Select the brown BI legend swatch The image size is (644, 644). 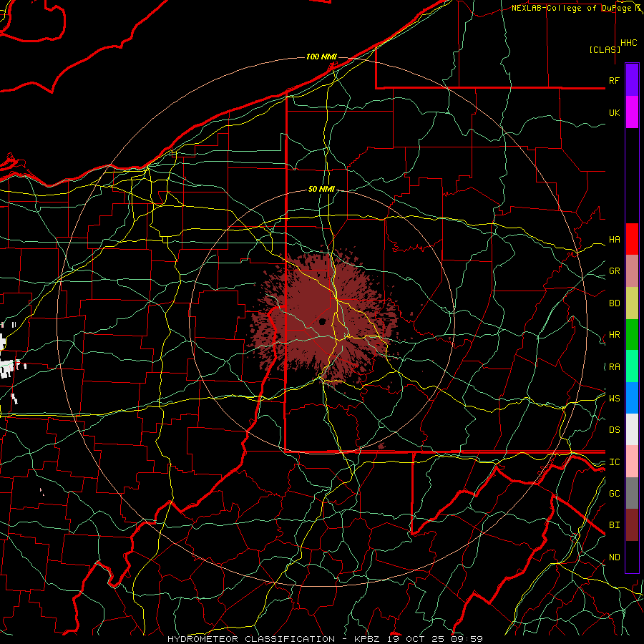632,525
